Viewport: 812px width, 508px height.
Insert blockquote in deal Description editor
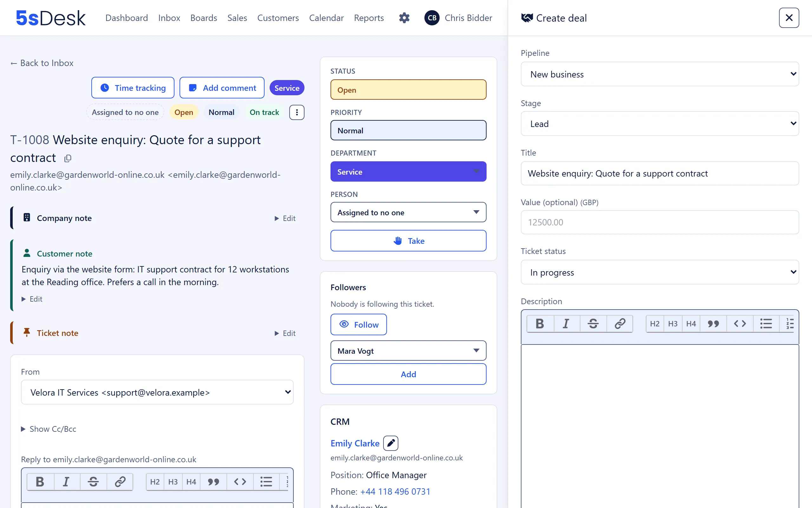(713, 324)
